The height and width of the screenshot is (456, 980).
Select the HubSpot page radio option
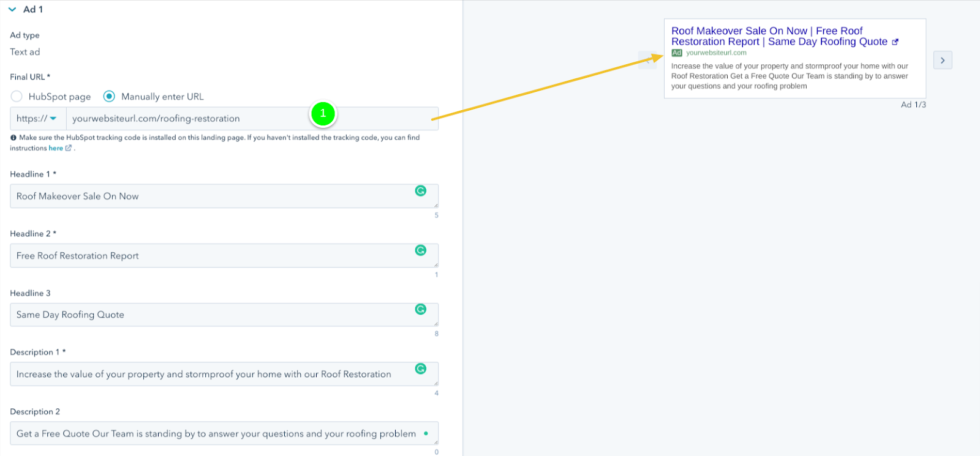click(17, 97)
